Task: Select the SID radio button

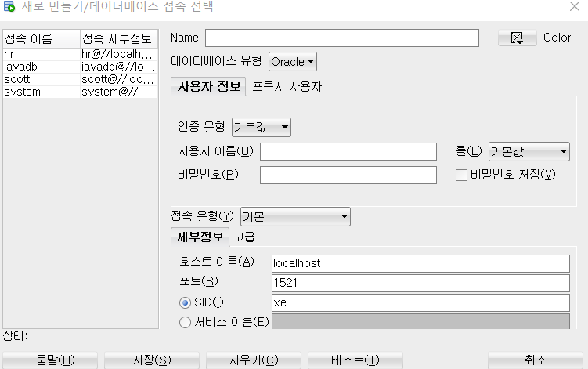Action: click(185, 302)
